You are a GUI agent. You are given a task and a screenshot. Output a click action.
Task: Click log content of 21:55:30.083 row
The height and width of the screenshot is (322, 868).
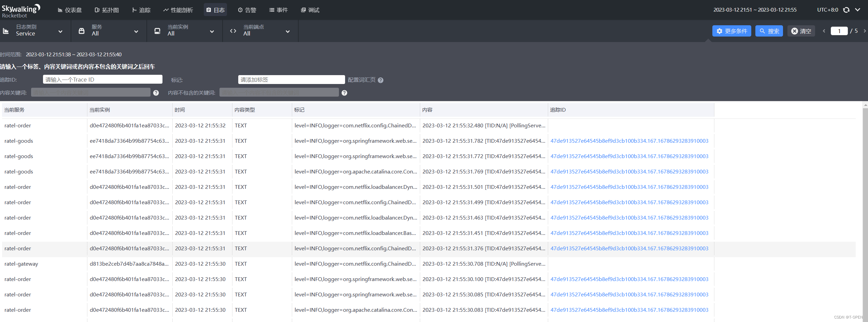[484, 310]
